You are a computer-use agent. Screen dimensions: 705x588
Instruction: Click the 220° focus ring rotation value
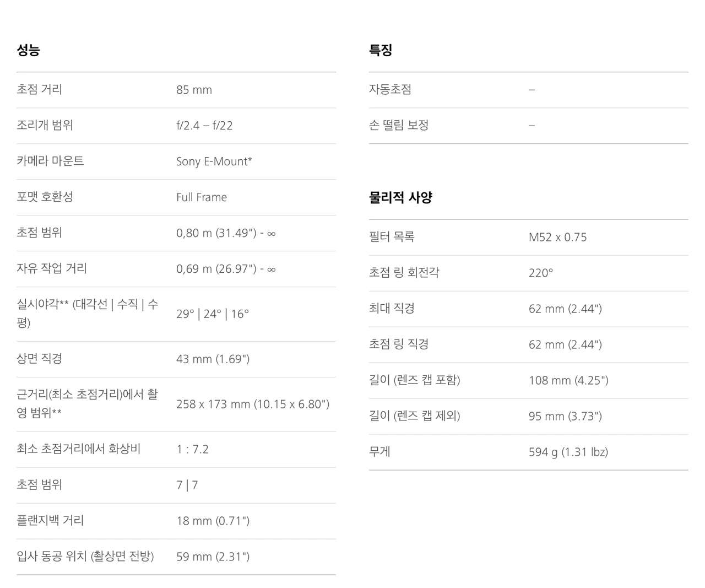click(541, 273)
